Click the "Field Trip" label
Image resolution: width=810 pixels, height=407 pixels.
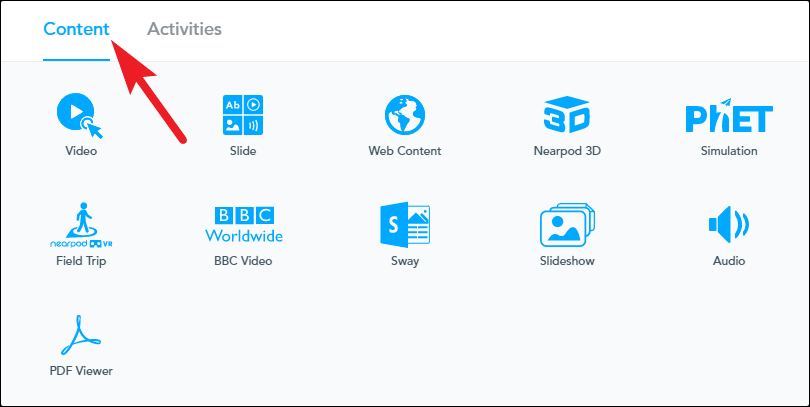pyautogui.click(x=81, y=261)
